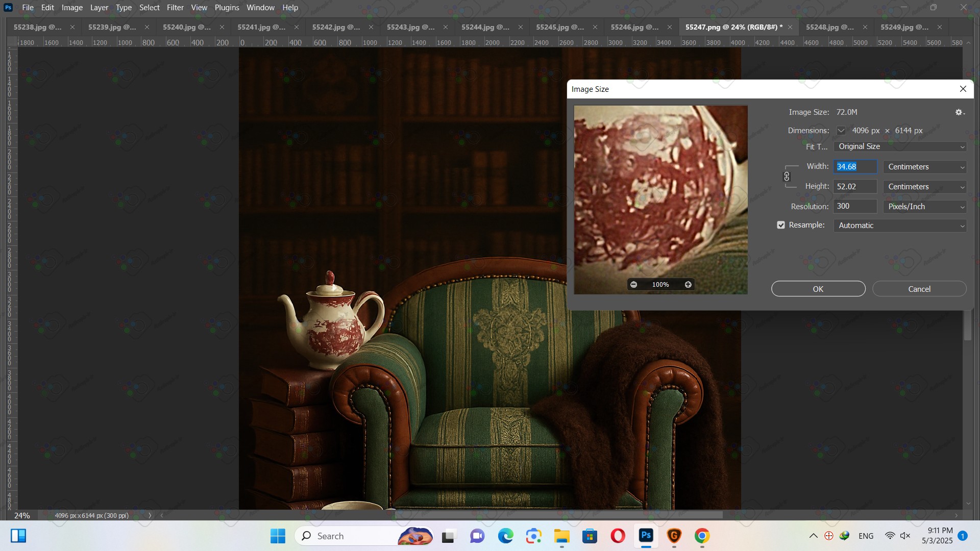The width and height of the screenshot is (980, 551).
Task: Open the Resample Automatic method dropdown
Action: pos(900,226)
